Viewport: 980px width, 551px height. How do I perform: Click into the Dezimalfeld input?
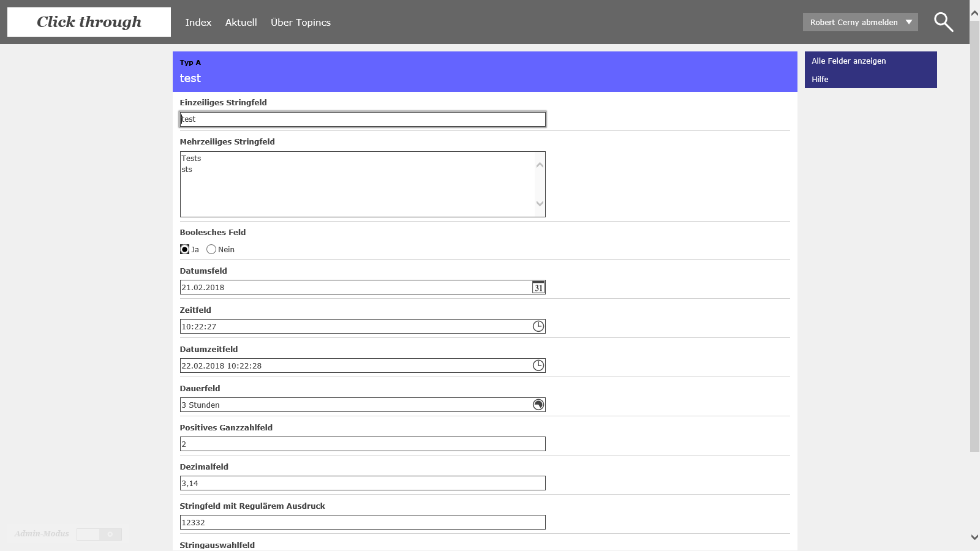point(362,483)
